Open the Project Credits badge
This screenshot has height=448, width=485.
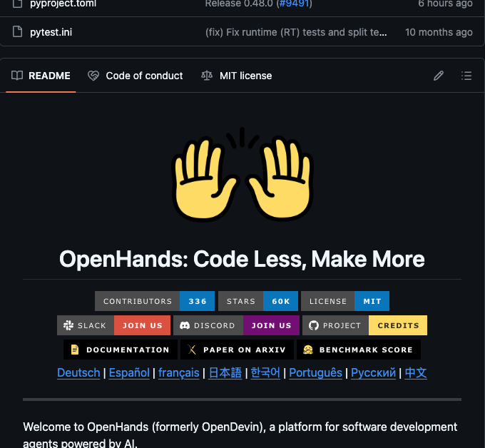(365, 325)
